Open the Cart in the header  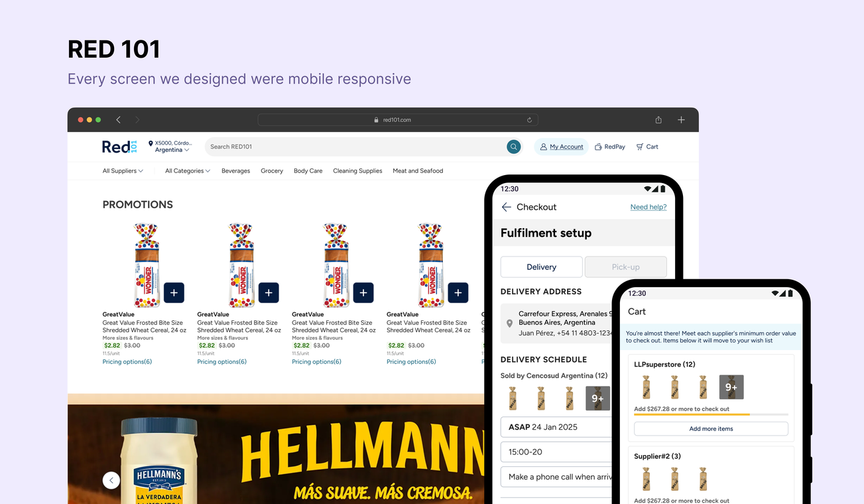[x=647, y=147]
